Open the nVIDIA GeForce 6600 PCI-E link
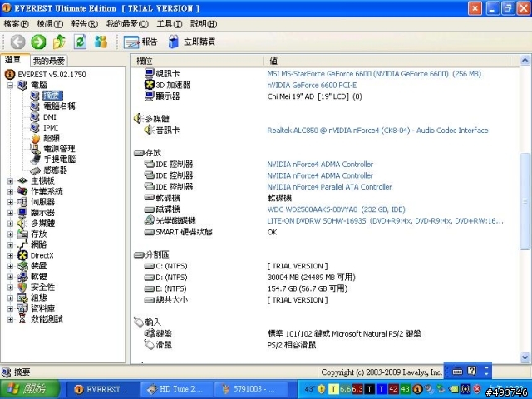532x399 pixels. point(312,85)
